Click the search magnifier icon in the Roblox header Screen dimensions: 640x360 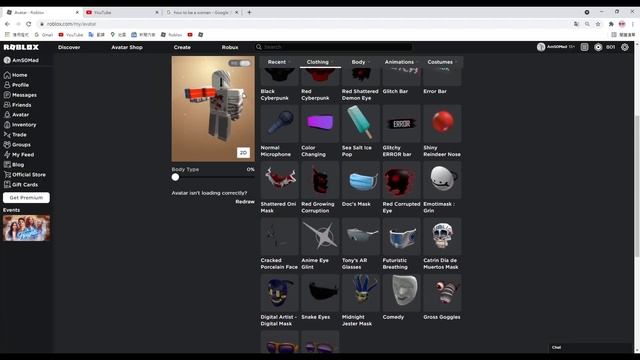(x=259, y=47)
